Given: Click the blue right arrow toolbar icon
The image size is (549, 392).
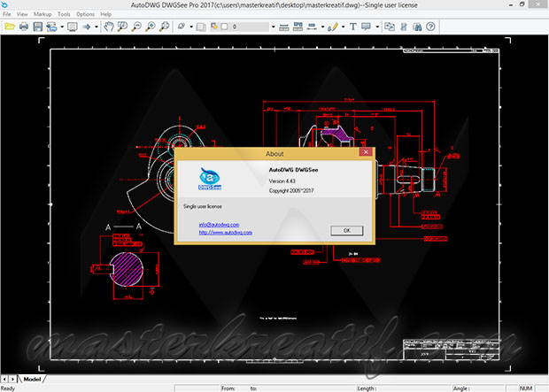Looking at the screenshot, I should pyautogui.click(x=87, y=27).
